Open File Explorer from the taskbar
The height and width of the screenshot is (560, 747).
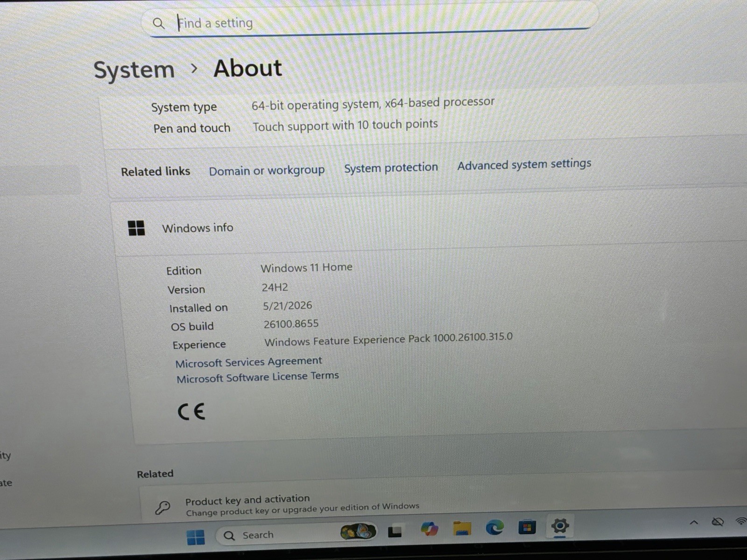click(x=462, y=528)
